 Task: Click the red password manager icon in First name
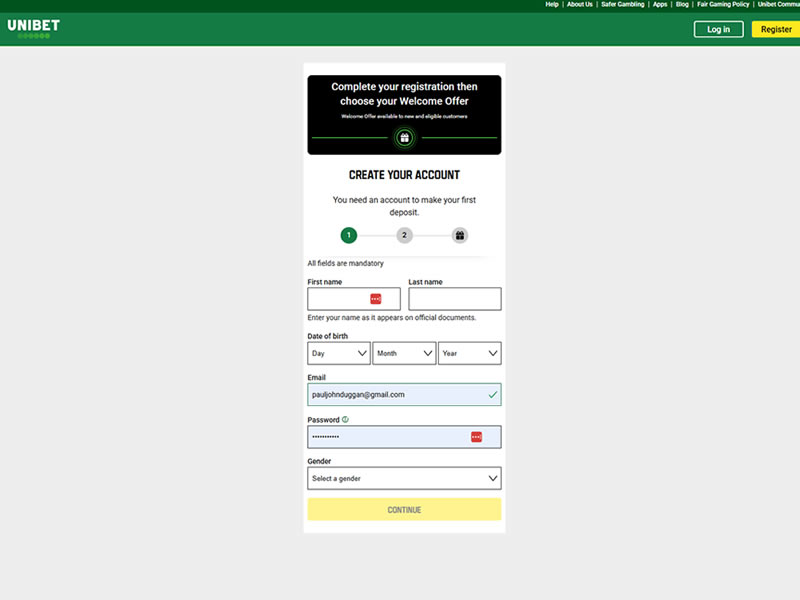coord(376,299)
